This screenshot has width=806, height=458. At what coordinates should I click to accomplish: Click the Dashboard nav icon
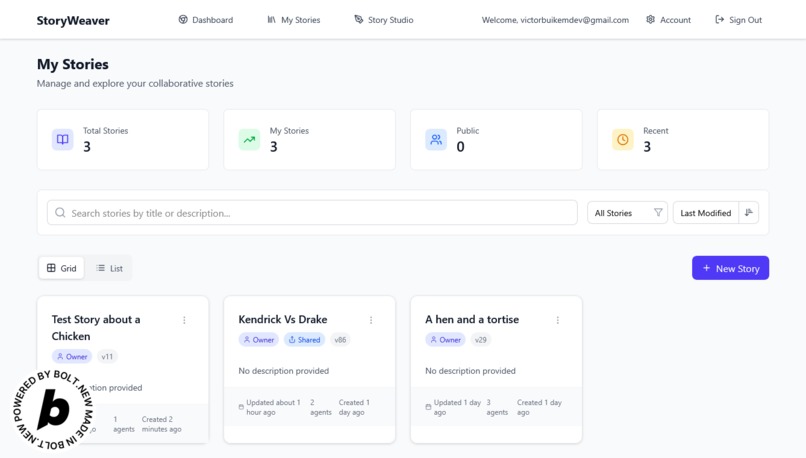183,20
